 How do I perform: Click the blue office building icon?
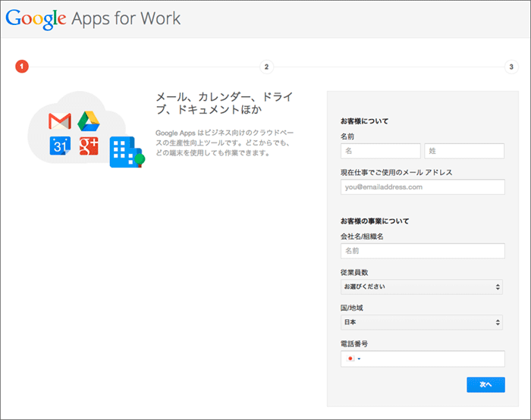(127, 152)
